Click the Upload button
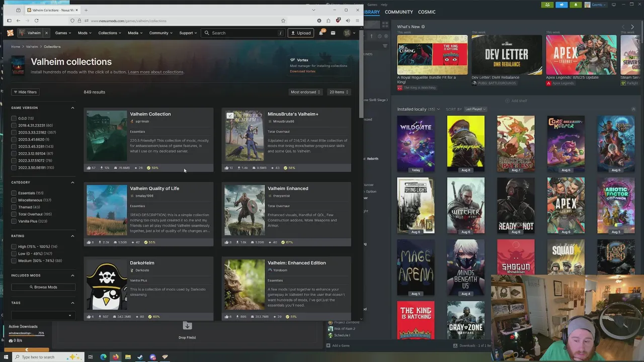 (301, 33)
